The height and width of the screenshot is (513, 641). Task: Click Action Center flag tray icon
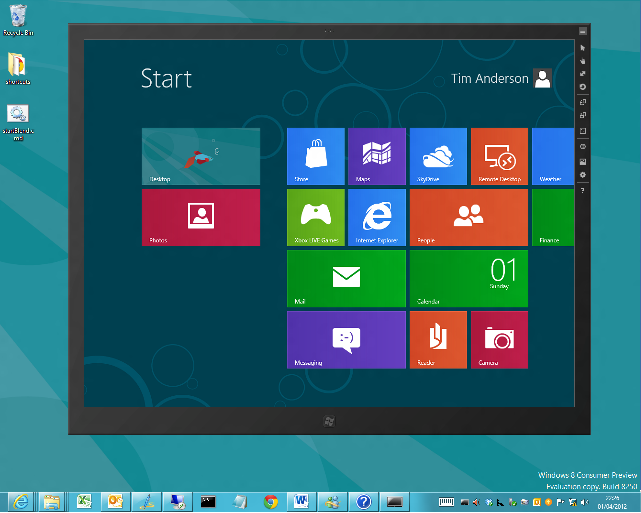pos(560,502)
